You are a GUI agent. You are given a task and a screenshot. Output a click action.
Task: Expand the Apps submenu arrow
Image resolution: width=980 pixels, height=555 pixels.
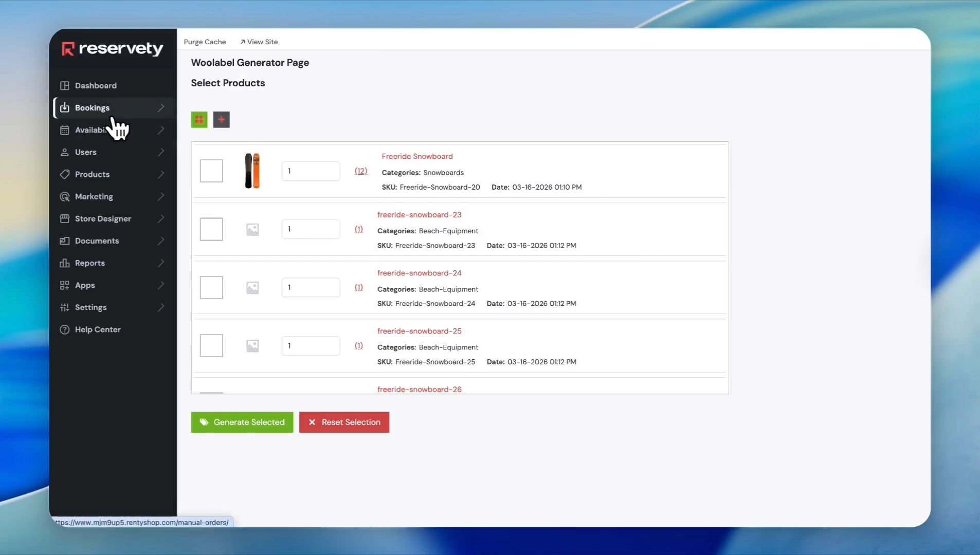[161, 285]
